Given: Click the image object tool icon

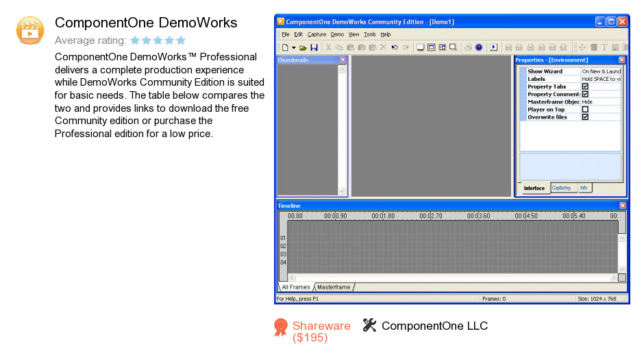Looking at the screenshot, I should coord(615,48).
